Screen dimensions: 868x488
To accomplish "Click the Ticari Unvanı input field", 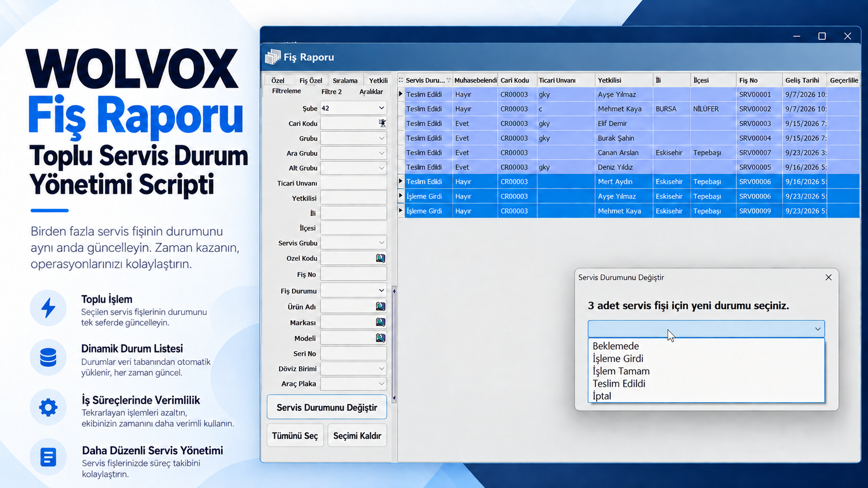I will click(353, 183).
